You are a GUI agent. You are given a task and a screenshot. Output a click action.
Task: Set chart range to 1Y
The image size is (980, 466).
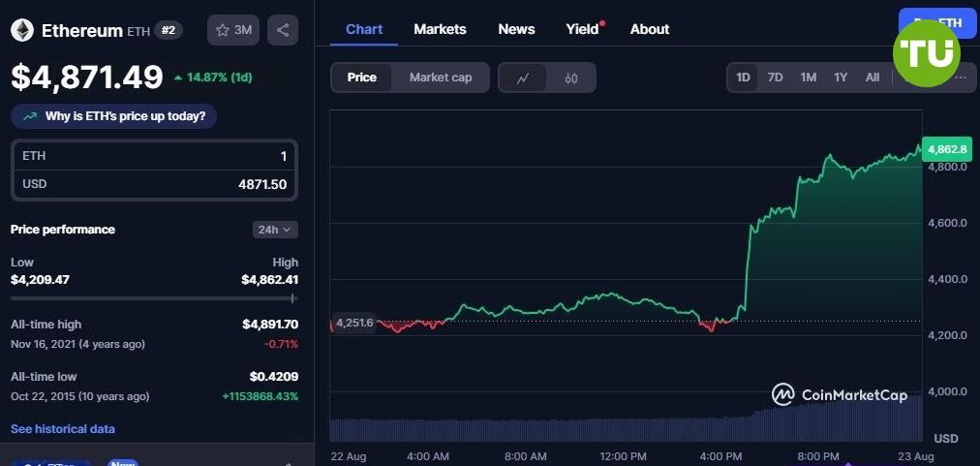(841, 78)
